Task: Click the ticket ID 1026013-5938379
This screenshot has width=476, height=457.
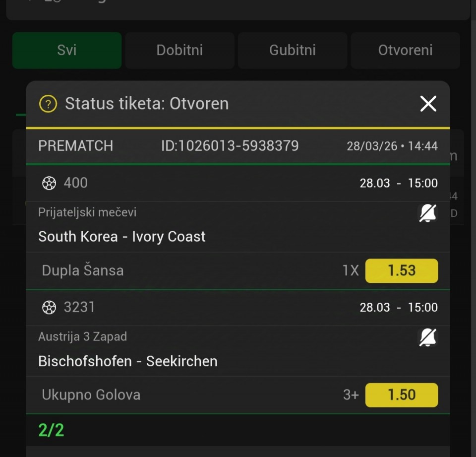Action: pos(230,146)
